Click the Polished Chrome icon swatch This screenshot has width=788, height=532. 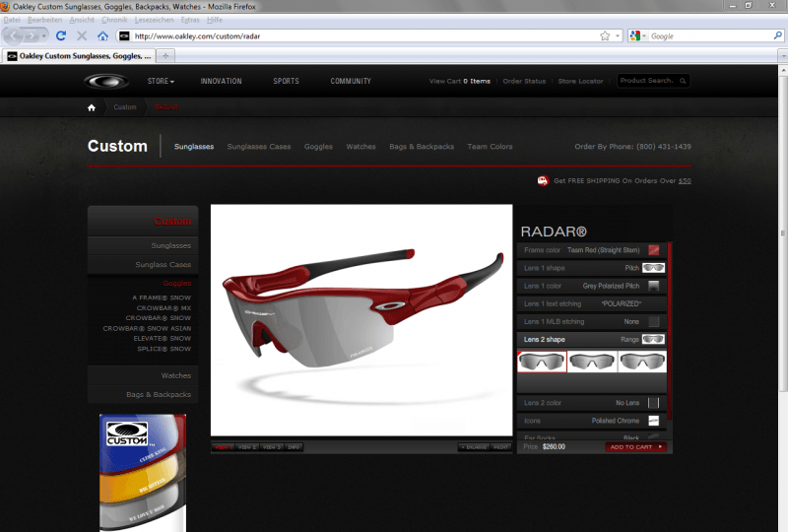[653, 421]
